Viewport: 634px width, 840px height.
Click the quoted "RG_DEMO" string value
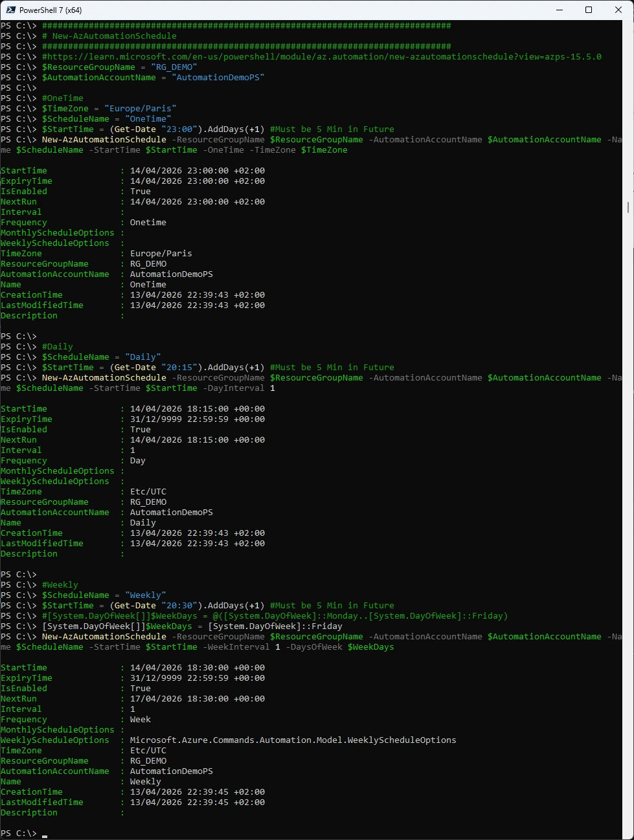[x=174, y=67]
